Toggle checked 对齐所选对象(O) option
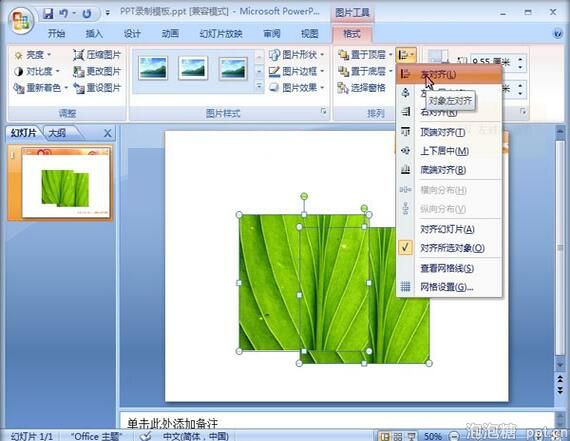This screenshot has width=570, height=441. point(449,248)
